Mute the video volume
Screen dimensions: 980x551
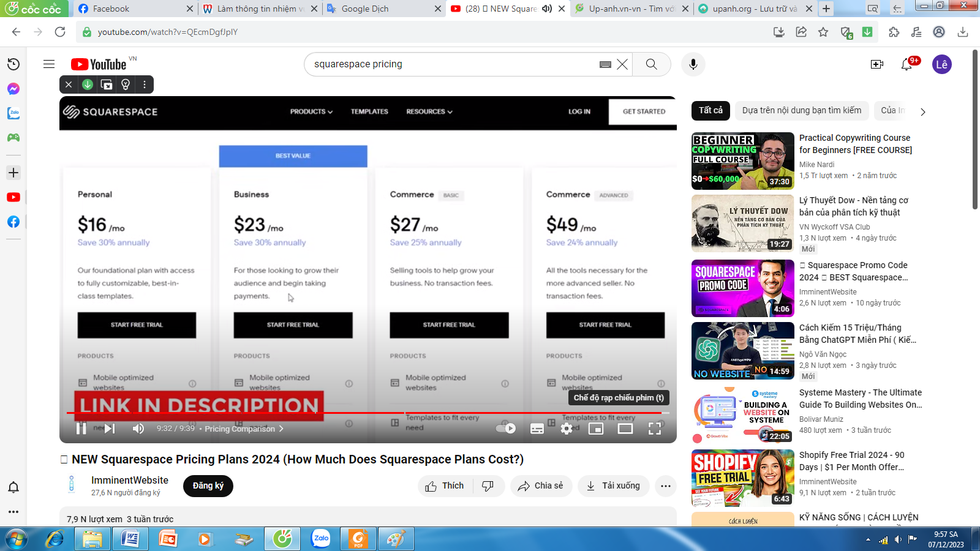click(x=138, y=429)
